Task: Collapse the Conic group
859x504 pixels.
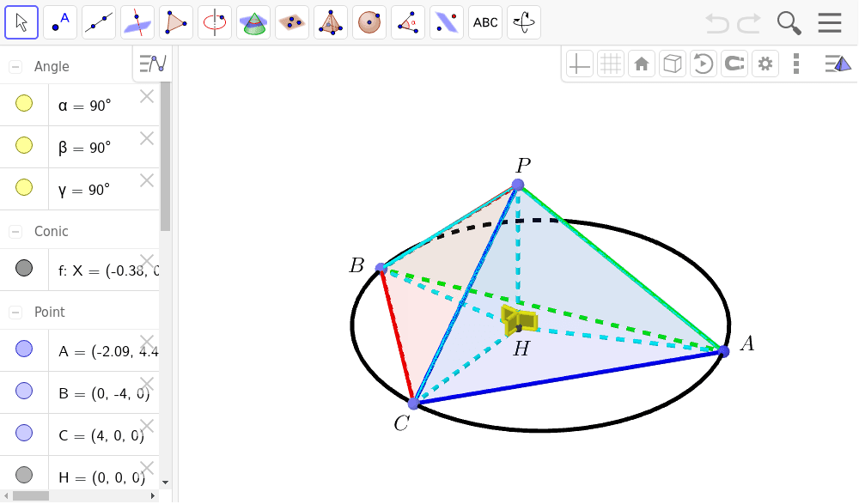Action: click(15, 232)
